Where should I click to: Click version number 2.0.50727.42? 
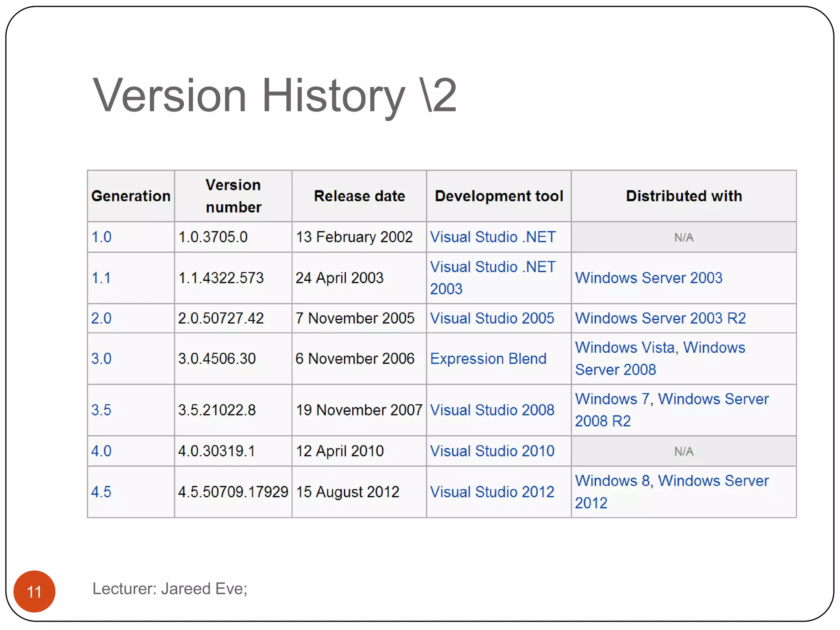(x=221, y=318)
